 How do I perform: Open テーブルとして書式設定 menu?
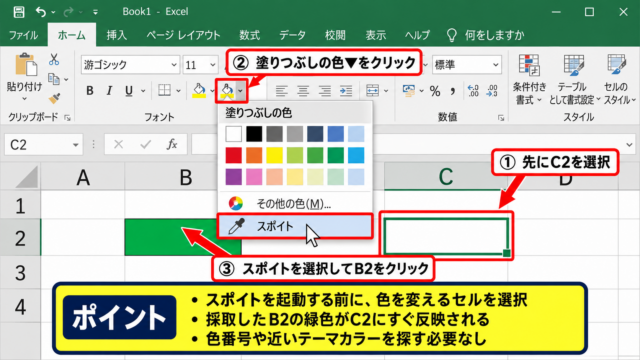[x=574, y=80]
